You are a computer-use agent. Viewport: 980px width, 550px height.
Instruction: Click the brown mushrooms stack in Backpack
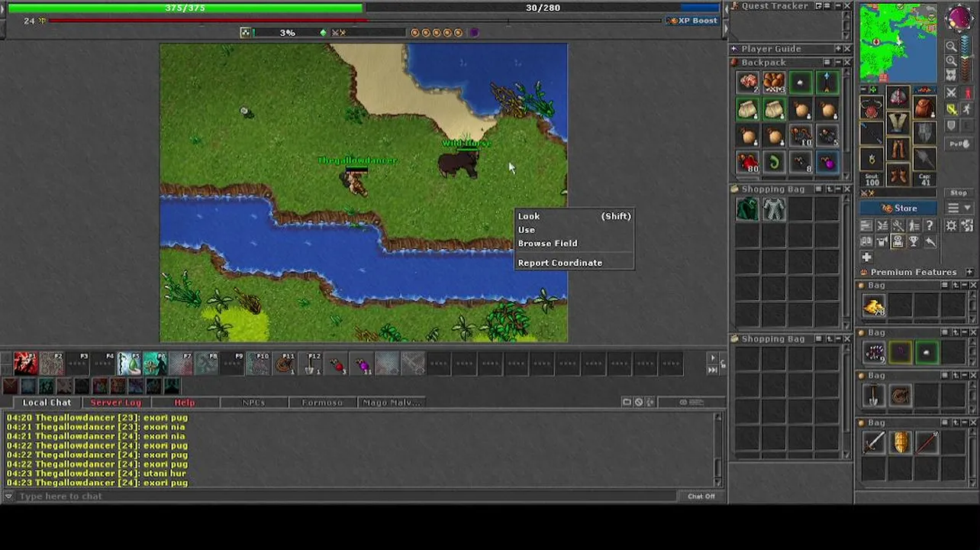(774, 82)
